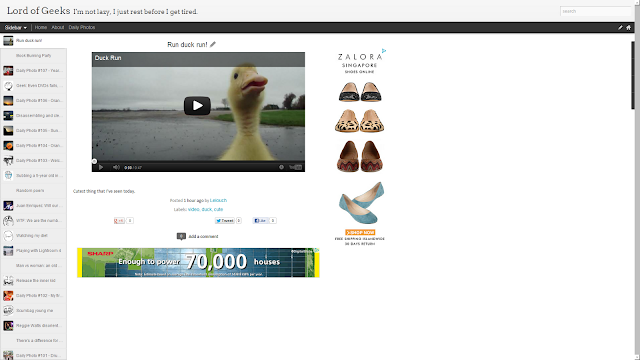Click the AdChoices icon on Sharp banner

317,250
